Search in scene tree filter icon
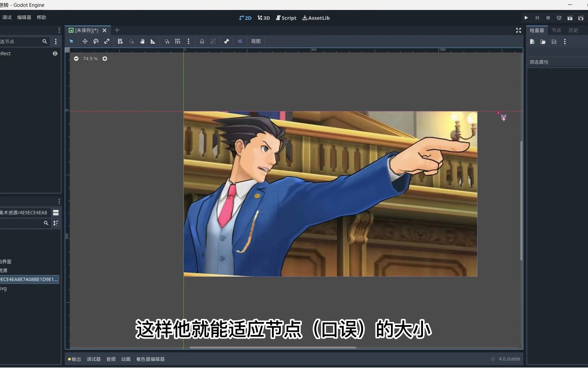588x368 pixels. [x=45, y=41]
